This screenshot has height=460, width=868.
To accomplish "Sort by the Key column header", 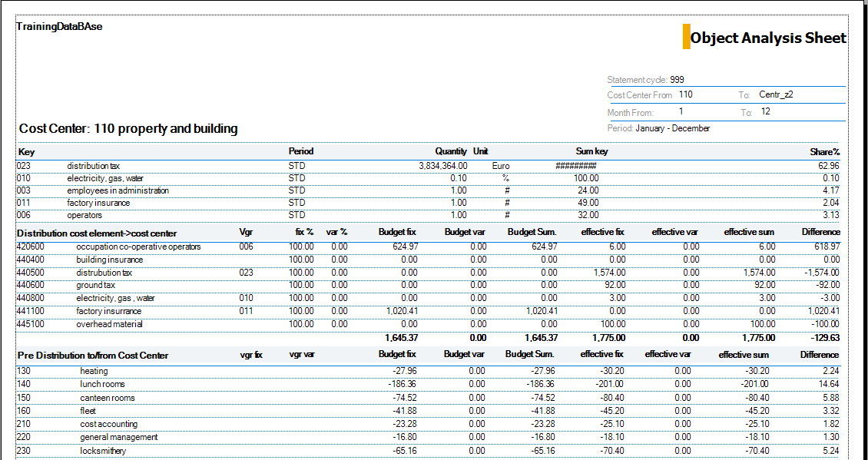I will coord(25,151).
